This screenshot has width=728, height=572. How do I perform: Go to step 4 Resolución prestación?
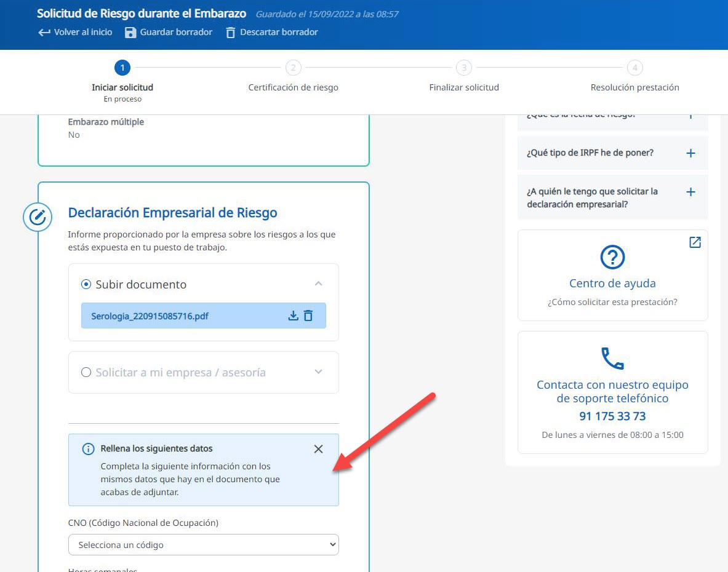coord(634,68)
